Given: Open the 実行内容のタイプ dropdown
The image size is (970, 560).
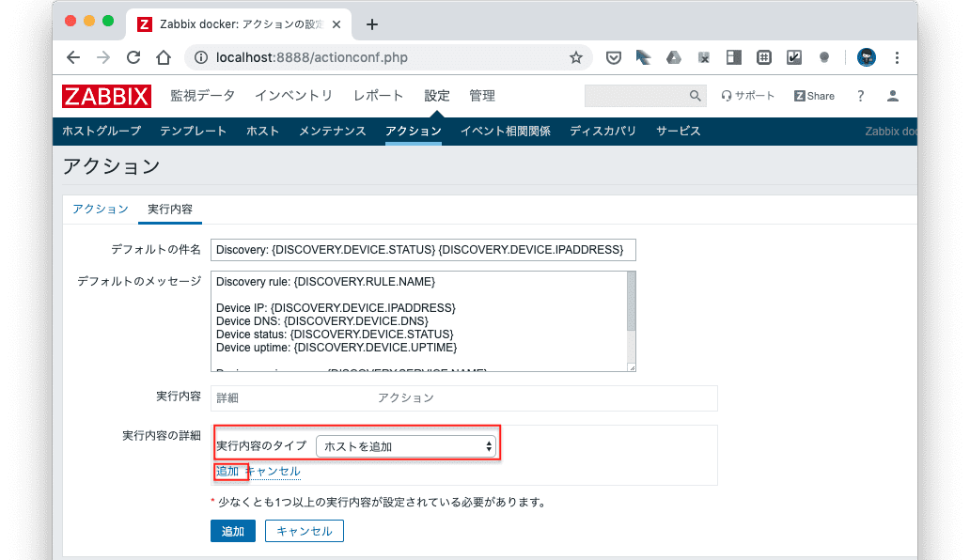Looking at the screenshot, I should pos(406,446).
